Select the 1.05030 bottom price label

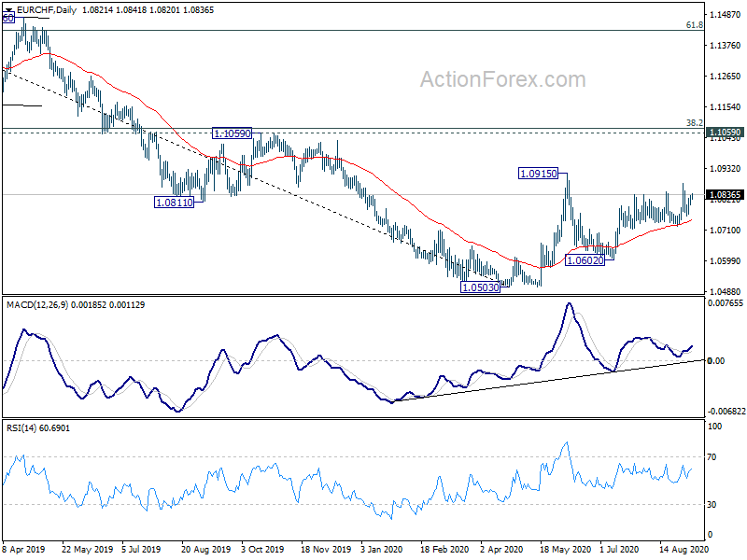(480, 287)
